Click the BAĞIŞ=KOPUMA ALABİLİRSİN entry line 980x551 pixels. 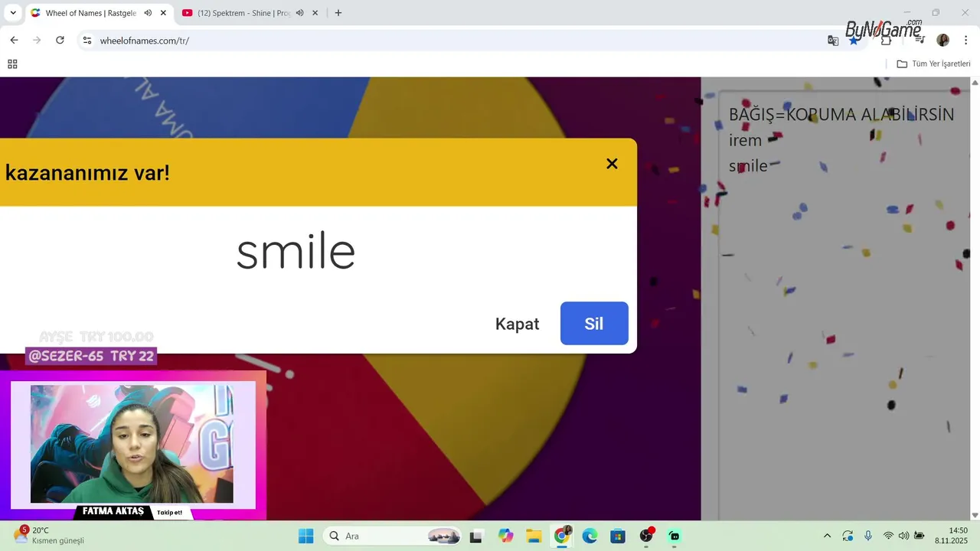click(841, 115)
